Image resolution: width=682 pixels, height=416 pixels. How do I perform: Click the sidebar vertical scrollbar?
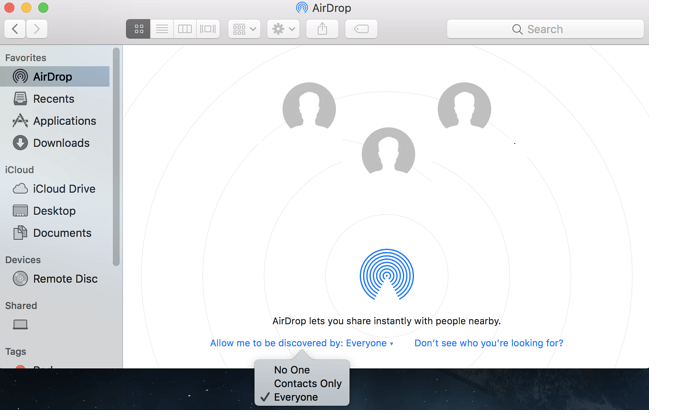click(116, 157)
